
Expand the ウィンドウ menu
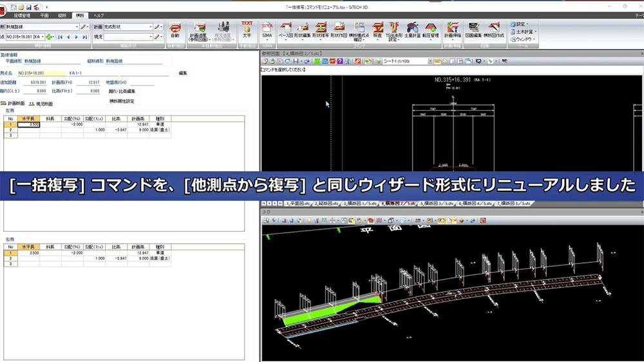click(523, 39)
